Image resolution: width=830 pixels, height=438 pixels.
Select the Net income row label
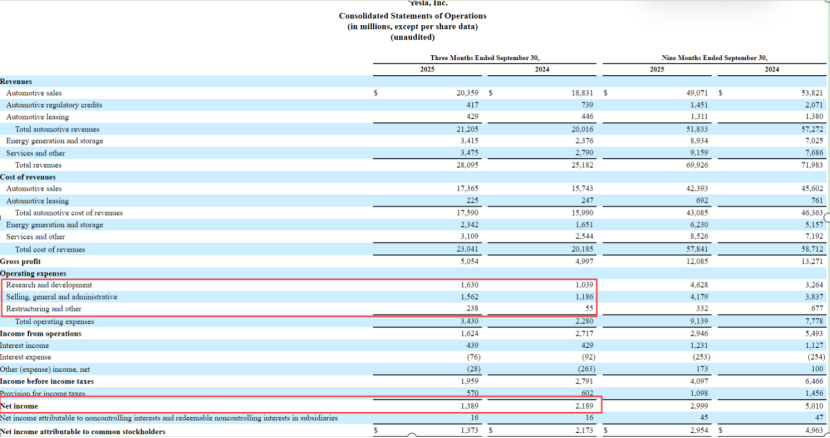pos(21,406)
